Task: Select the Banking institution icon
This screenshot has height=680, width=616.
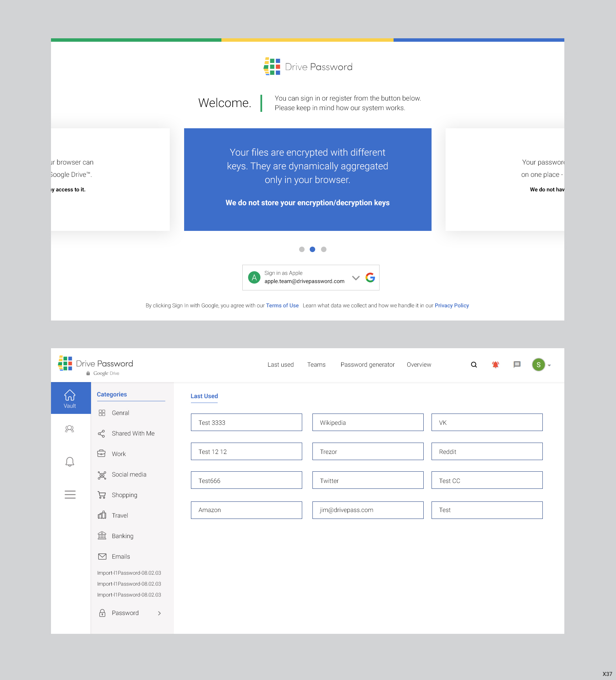Action: 102,536
